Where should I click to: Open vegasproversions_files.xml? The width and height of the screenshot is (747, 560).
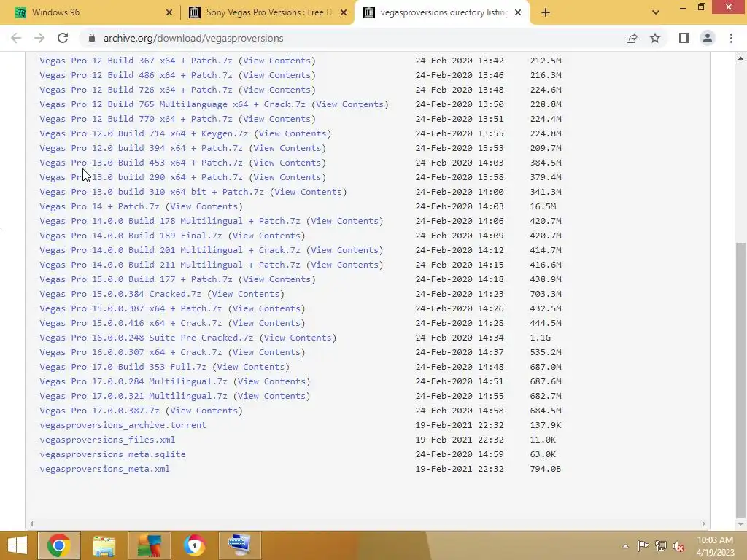(107, 440)
